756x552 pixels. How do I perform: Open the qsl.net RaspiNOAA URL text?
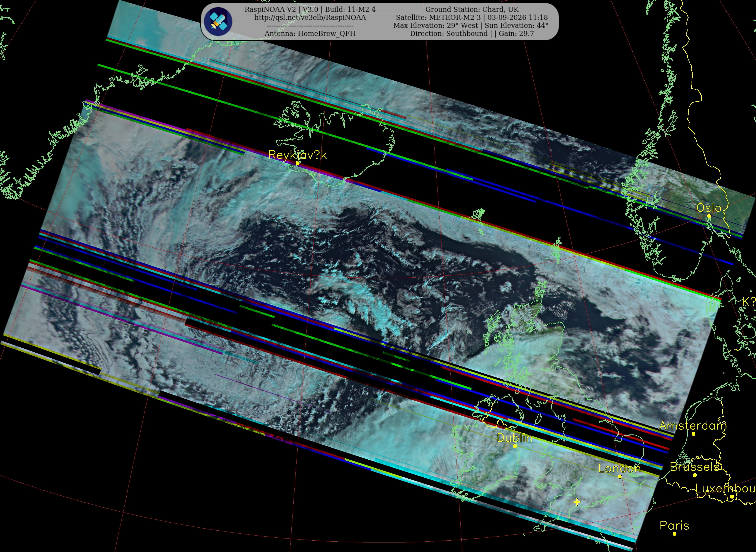[x=310, y=17]
